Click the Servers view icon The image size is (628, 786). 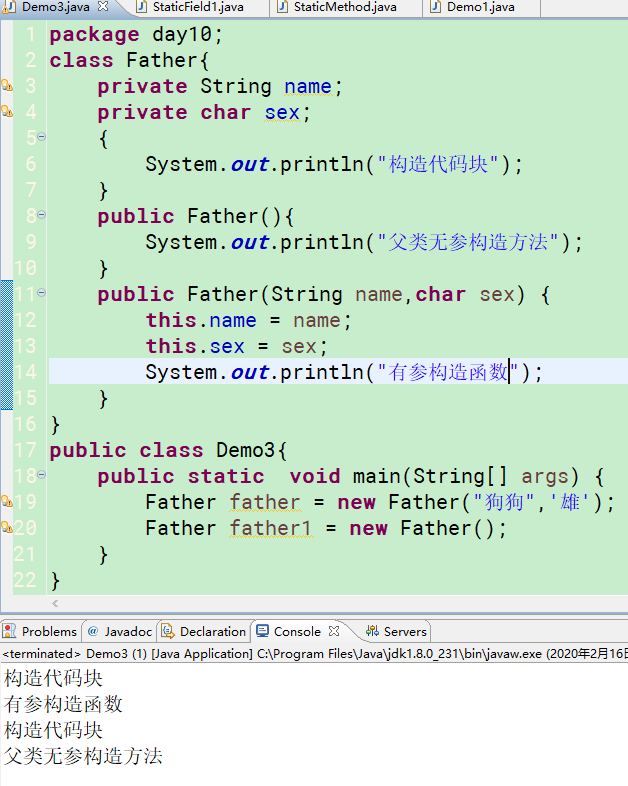372,631
